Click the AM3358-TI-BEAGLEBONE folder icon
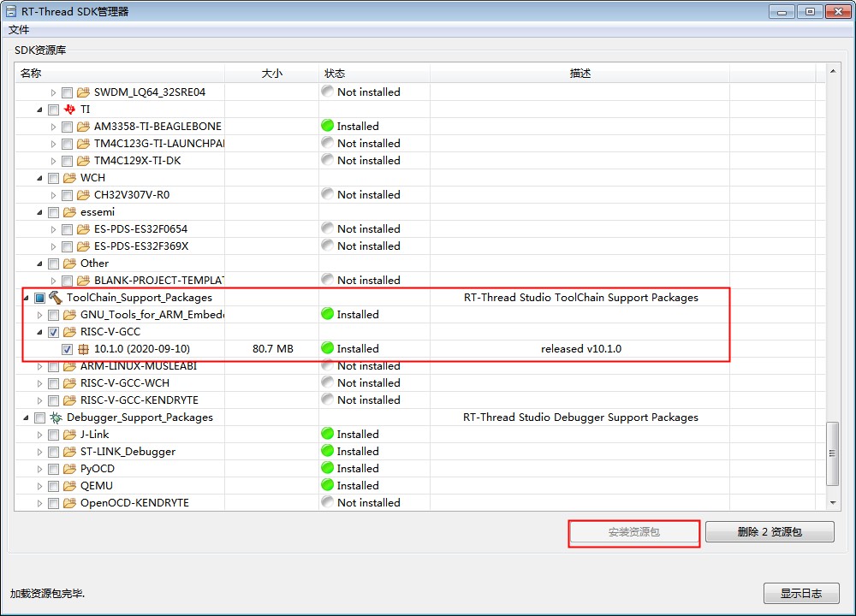 [83, 127]
